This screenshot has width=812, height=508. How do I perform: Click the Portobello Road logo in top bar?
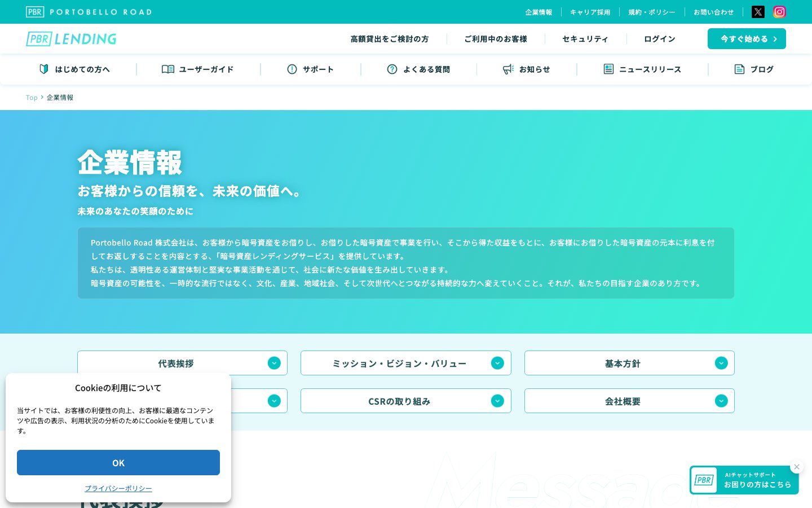point(89,12)
